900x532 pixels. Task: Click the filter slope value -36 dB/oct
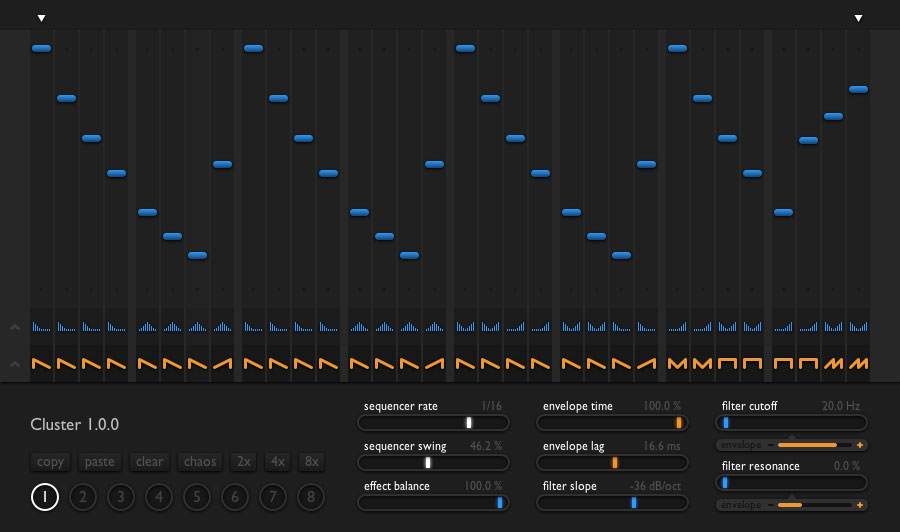click(655, 486)
